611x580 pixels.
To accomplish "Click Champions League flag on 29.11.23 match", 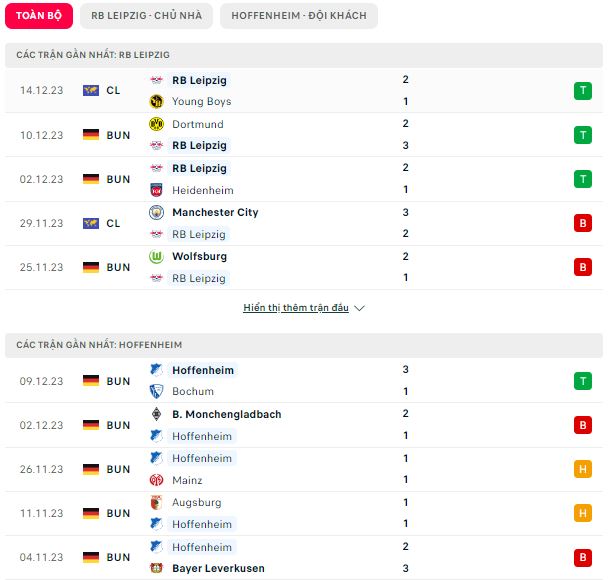I will (91, 223).
